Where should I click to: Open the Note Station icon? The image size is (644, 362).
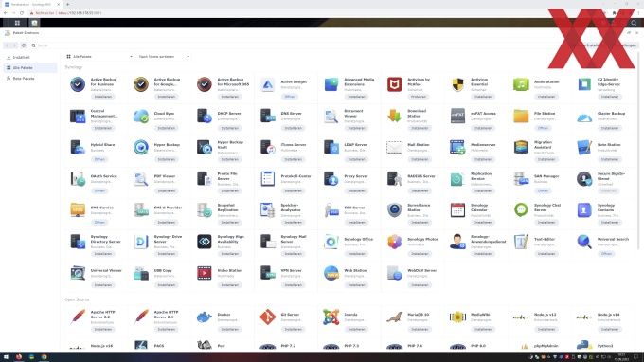(x=584, y=147)
